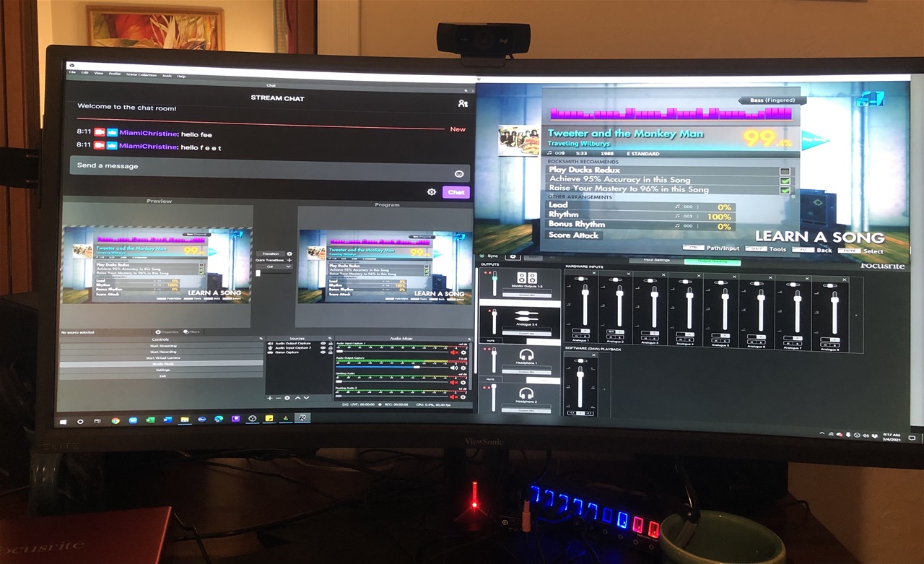The image size is (924, 564).
Task: Open transition settings gear next to Transition
Action: click(x=289, y=254)
